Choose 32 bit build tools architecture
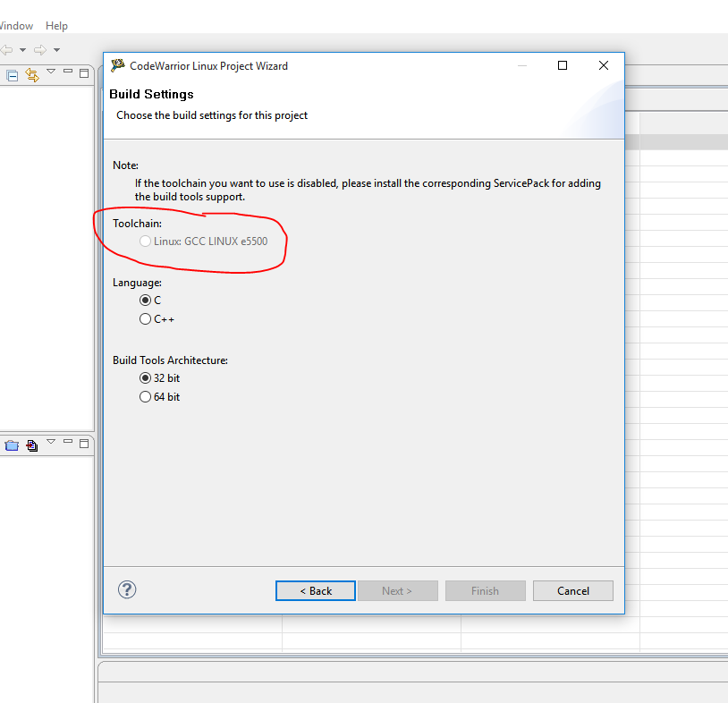Viewport: 728px width, 703px height. [145, 378]
